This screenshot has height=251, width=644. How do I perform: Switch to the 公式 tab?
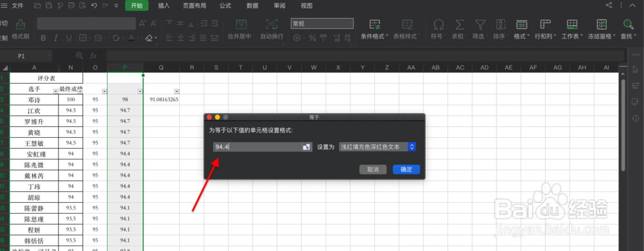pyautogui.click(x=225, y=6)
